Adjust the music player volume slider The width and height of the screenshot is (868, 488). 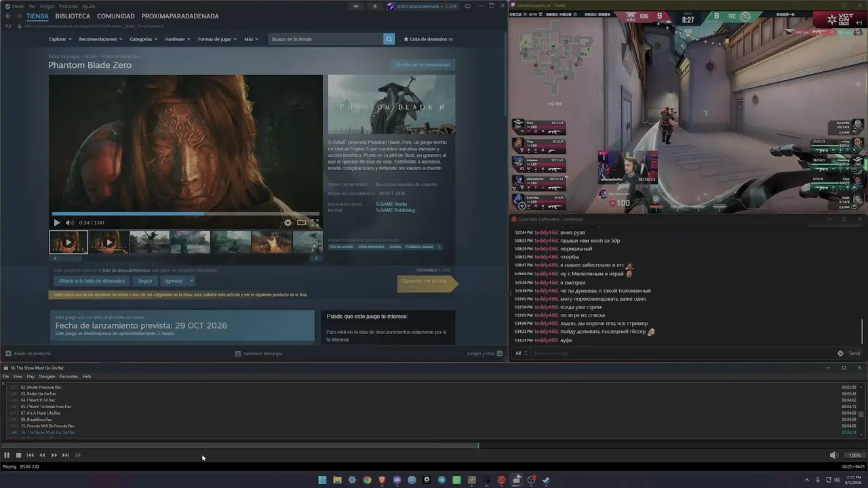coord(854,455)
